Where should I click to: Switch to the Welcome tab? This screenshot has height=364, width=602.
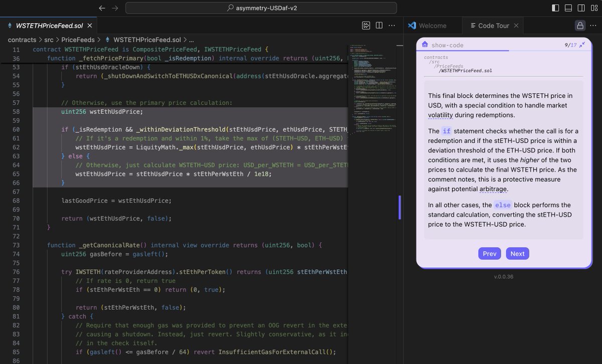coord(432,26)
